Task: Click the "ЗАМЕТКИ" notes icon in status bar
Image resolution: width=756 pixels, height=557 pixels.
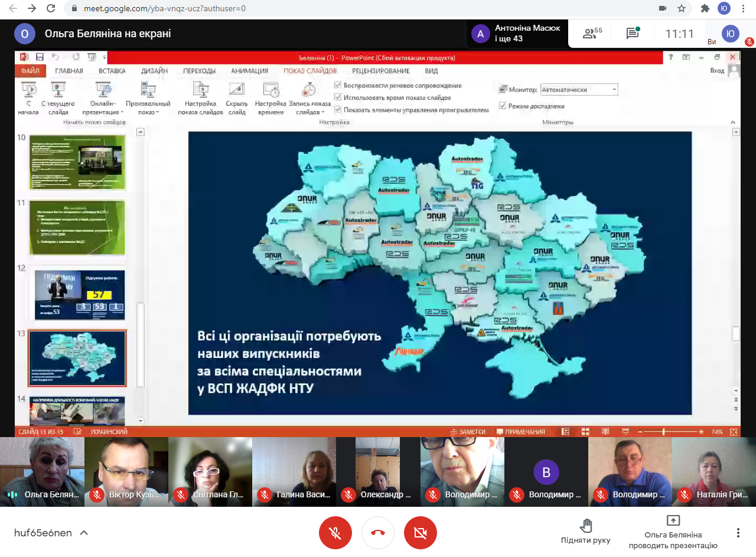Action: (468, 432)
